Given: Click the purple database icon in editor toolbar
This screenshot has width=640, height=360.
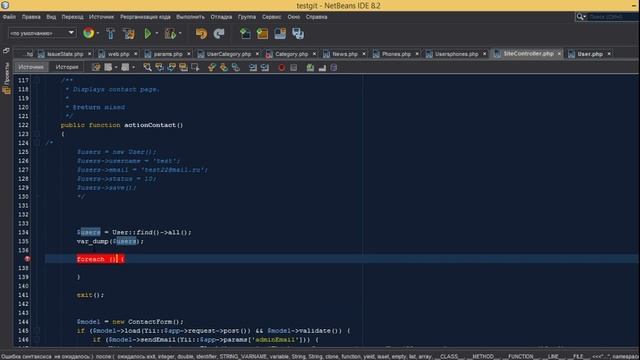Looking at the screenshot, I should (334, 67).
